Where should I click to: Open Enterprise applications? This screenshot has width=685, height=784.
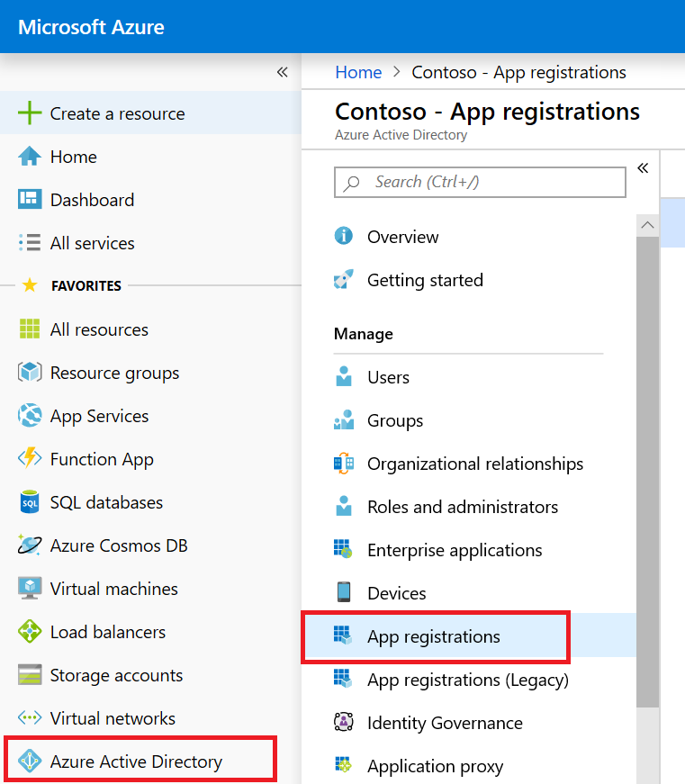click(x=469, y=549)
